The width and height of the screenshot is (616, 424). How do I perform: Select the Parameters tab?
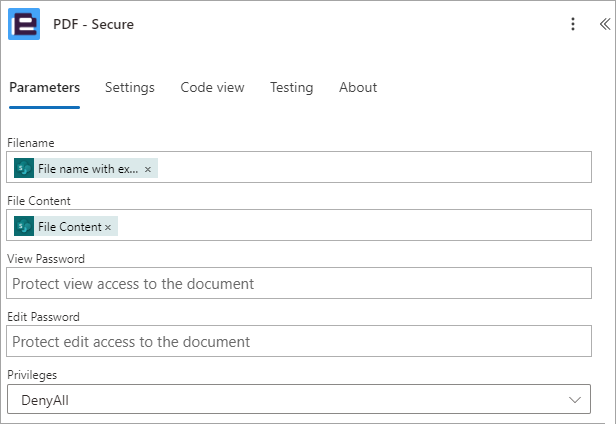pyautogui.click(x=44, y=87)
